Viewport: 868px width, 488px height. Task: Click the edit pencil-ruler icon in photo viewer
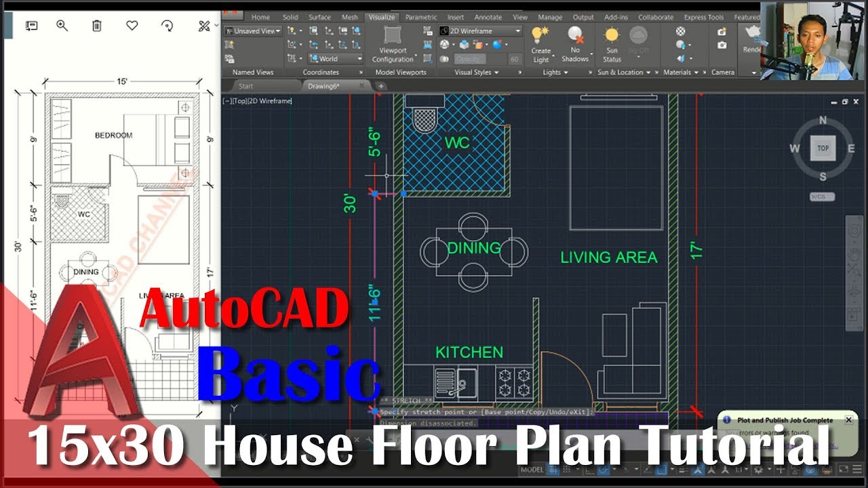[x=203, y=26]
